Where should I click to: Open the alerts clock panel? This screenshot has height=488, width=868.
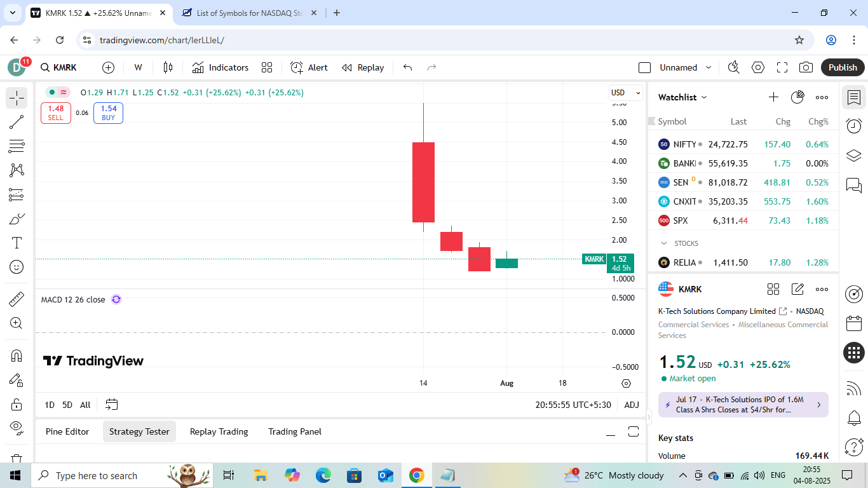click(854, 126)
